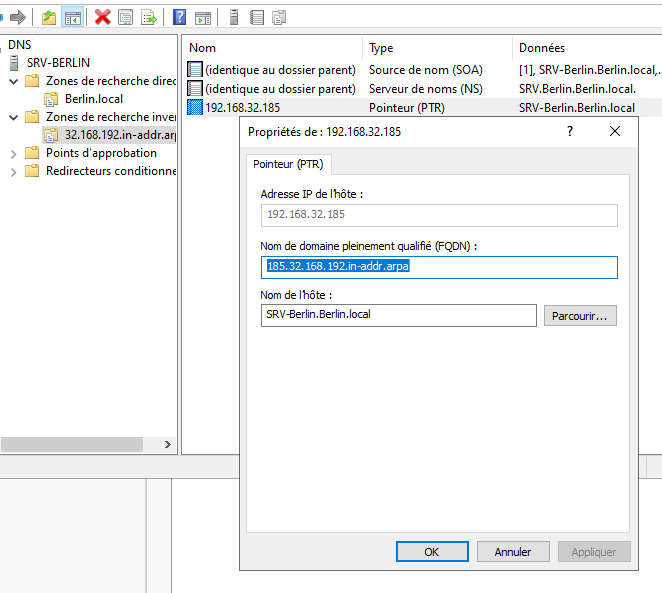Click the forward arrow toolbar icon
The width and height of the screenshot is (662, 593).
point(17,17)
